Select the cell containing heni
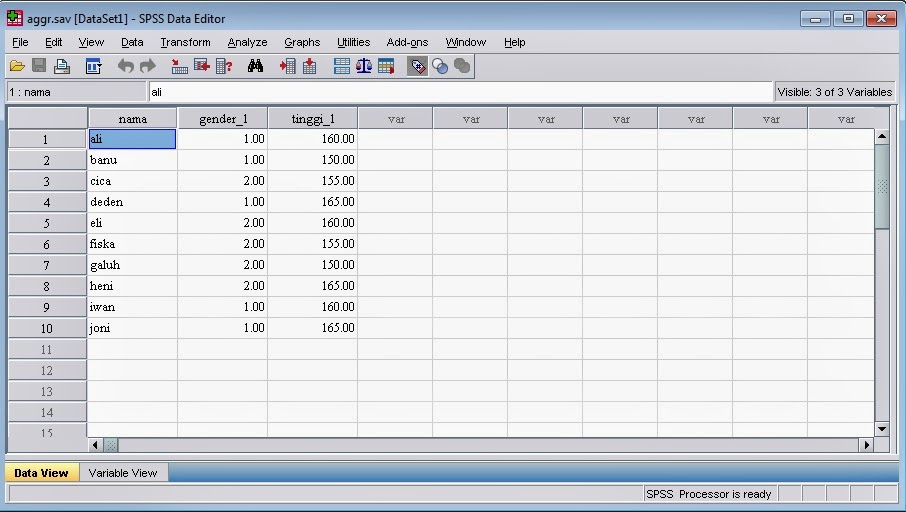Screen dimensions: 906x512 click(132, 286)
